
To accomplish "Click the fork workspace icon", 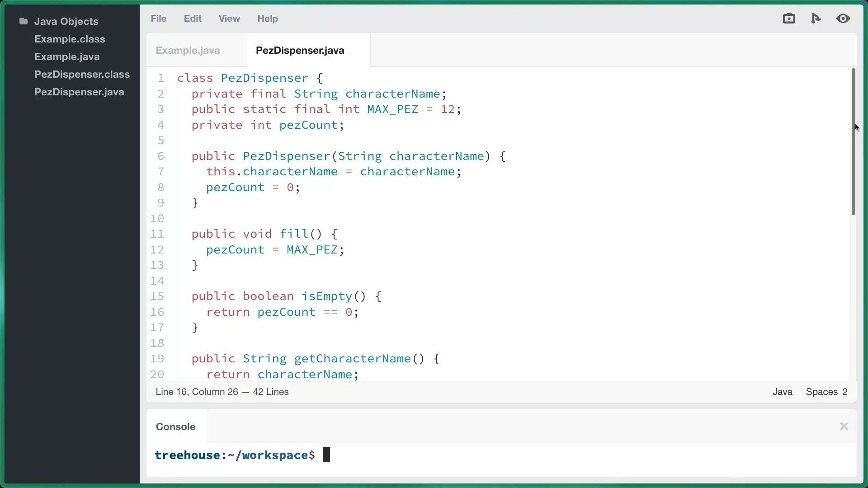I will pos(816,19).
